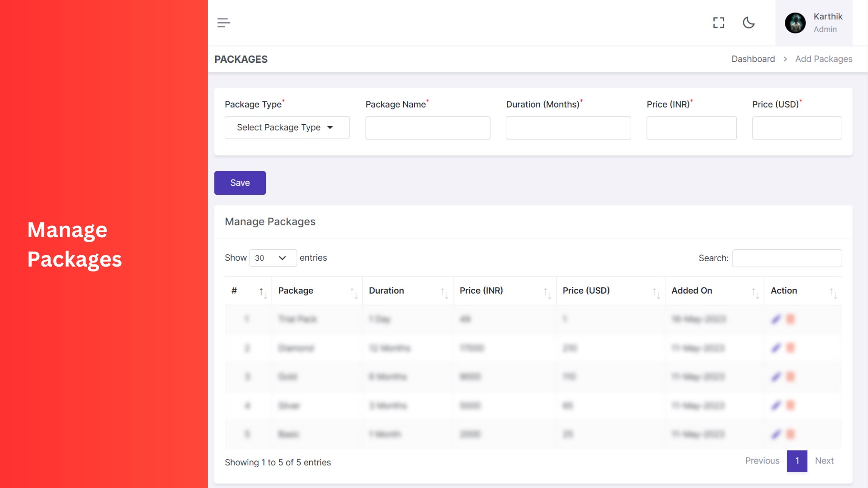Click the fullscreen/expand icon in toolbar
Viewport: 868px width, 488px height.
pyautogui.click(x=719, y=22)
